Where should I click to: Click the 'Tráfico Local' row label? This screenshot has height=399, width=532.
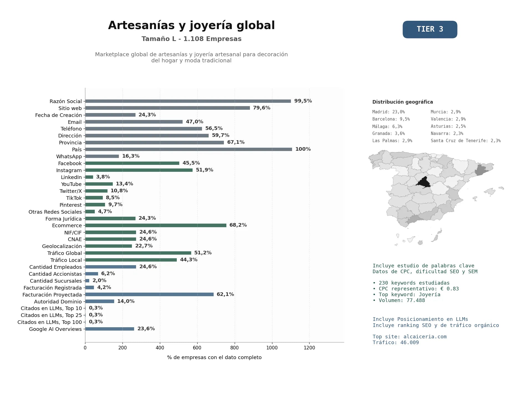66,260
